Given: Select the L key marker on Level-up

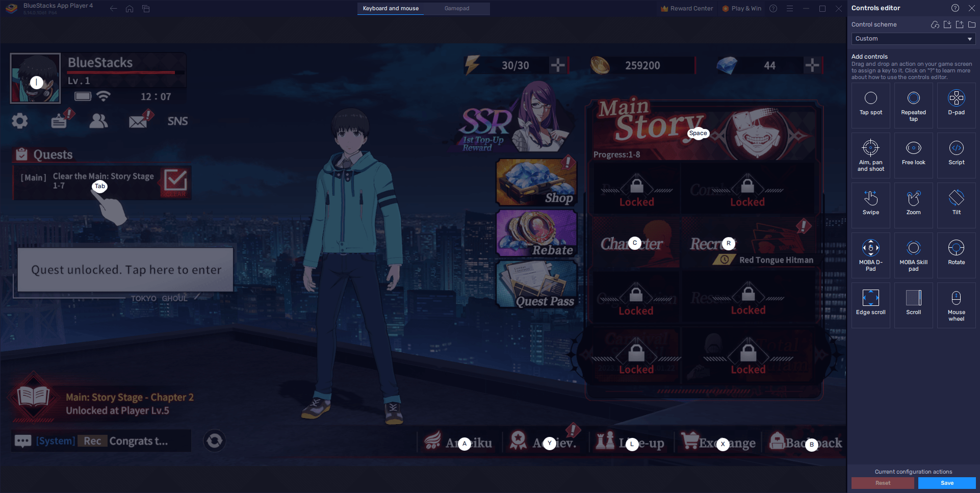Looking at the screenshot, I should 632,445.
